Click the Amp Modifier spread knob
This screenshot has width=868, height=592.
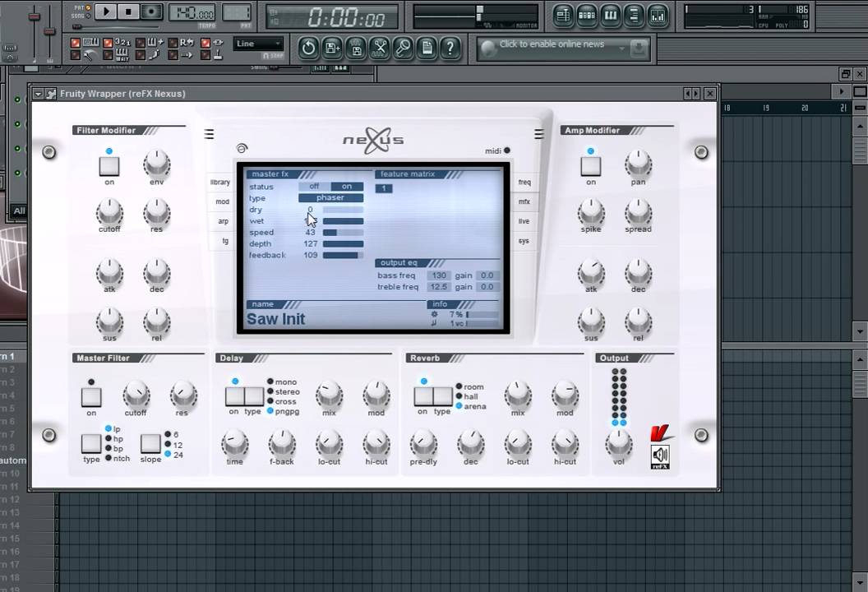[639, 212]
